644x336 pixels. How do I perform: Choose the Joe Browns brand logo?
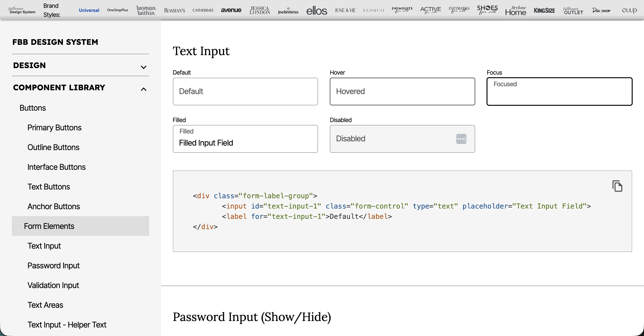(288, 11)
